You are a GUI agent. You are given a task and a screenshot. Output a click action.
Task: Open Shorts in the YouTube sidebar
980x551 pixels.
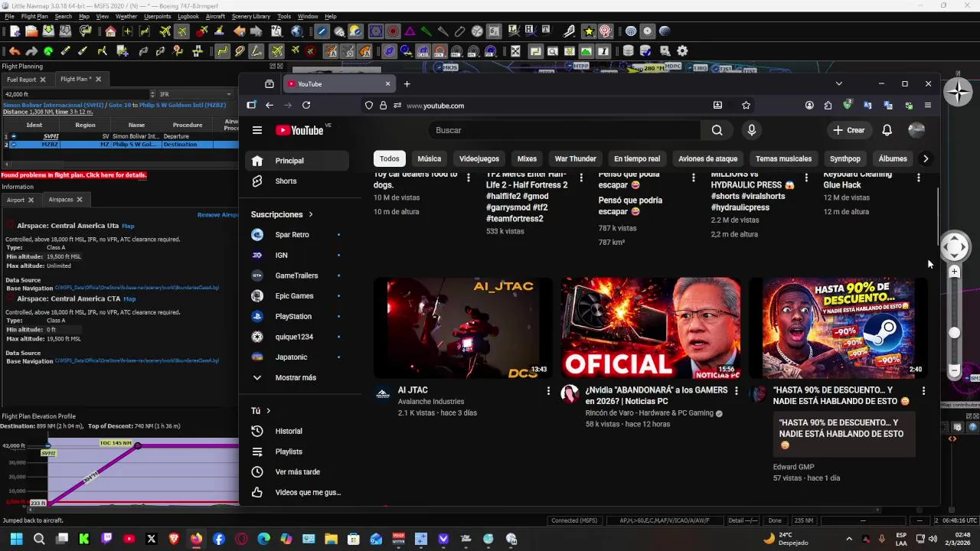(x=297, y=181)
